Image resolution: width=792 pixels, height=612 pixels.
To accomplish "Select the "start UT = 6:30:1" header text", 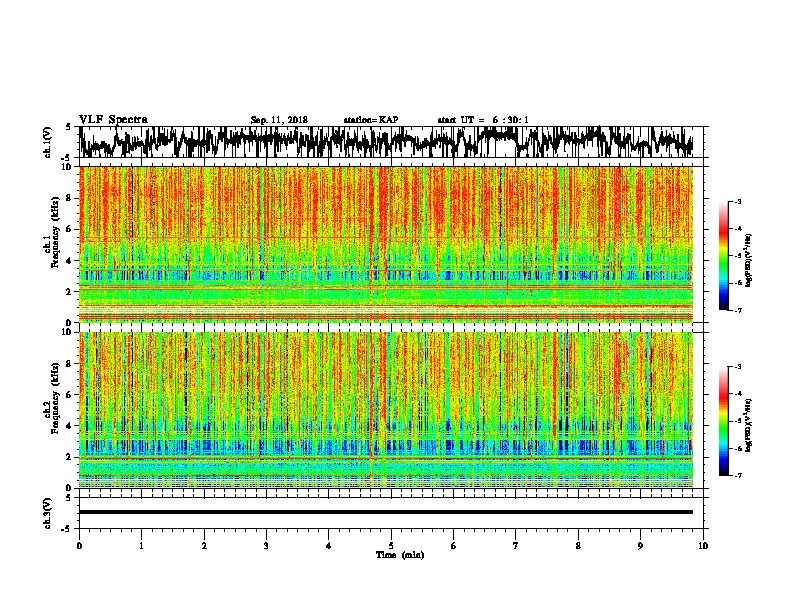I will click(483, 120).
